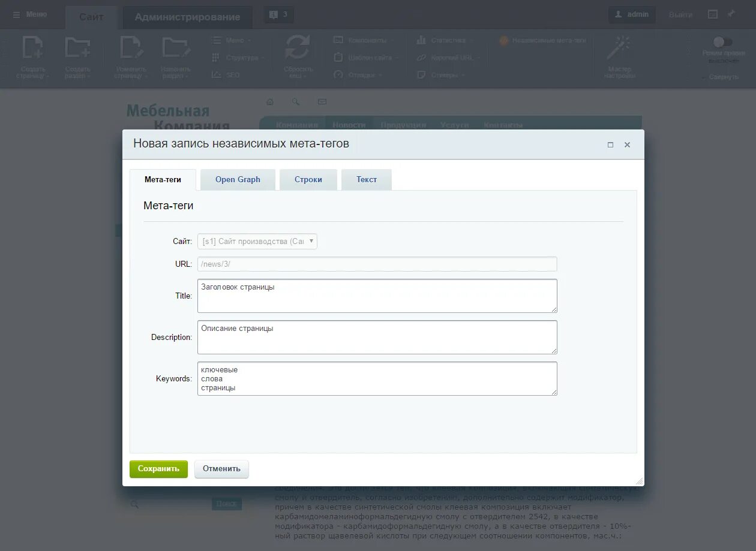Screen dimensions: 756x551
Task: Click the Edit section folder icon
Action: (176, 49)
